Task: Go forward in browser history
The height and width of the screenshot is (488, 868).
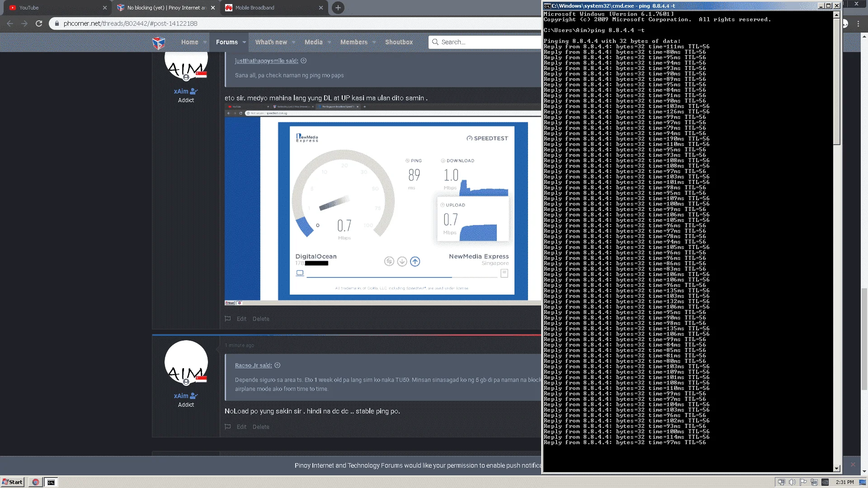Action: coord(24,23)
